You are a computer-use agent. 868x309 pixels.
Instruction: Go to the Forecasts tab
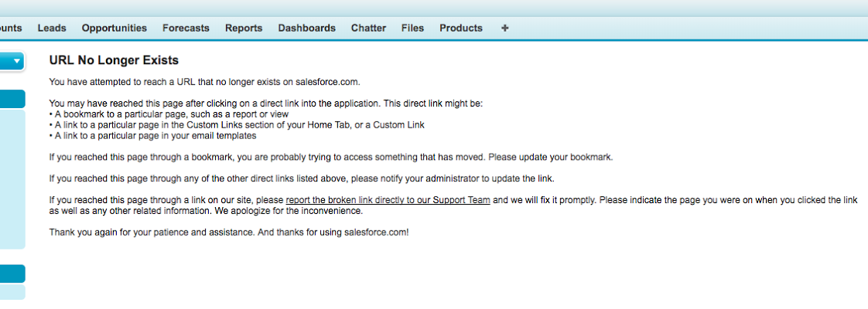click(186, 28)
